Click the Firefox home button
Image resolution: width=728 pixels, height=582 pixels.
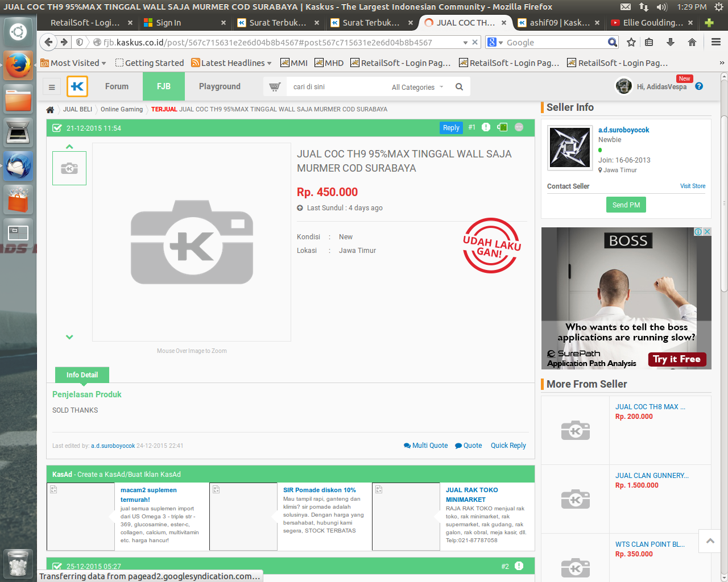pyautogui.click(x=692, y=42)
